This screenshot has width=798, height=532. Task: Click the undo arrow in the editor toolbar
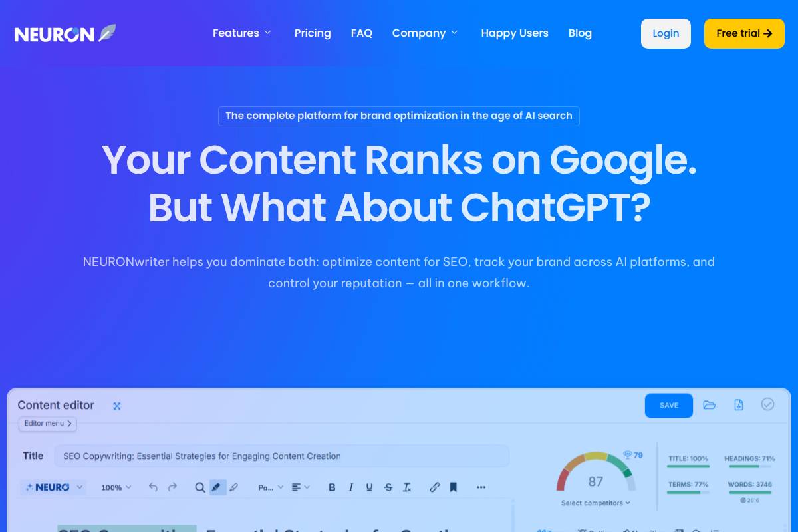click(154, 487)
